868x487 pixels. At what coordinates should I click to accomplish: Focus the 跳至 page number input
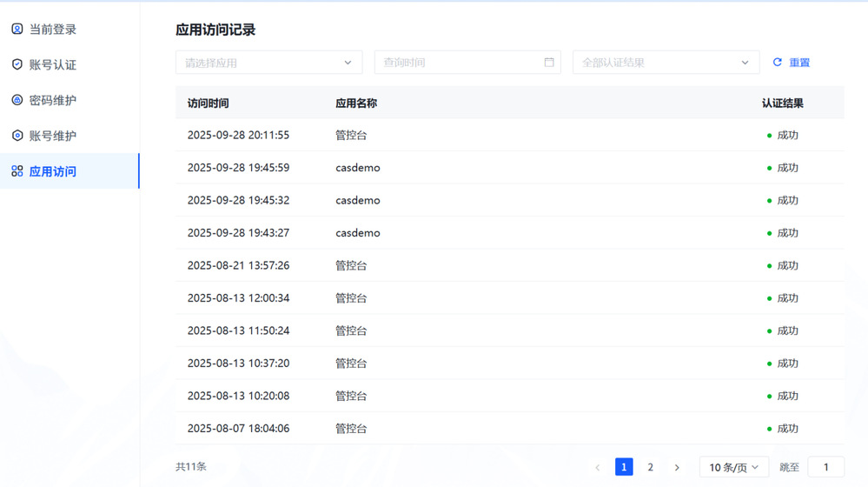click(825, 468)
